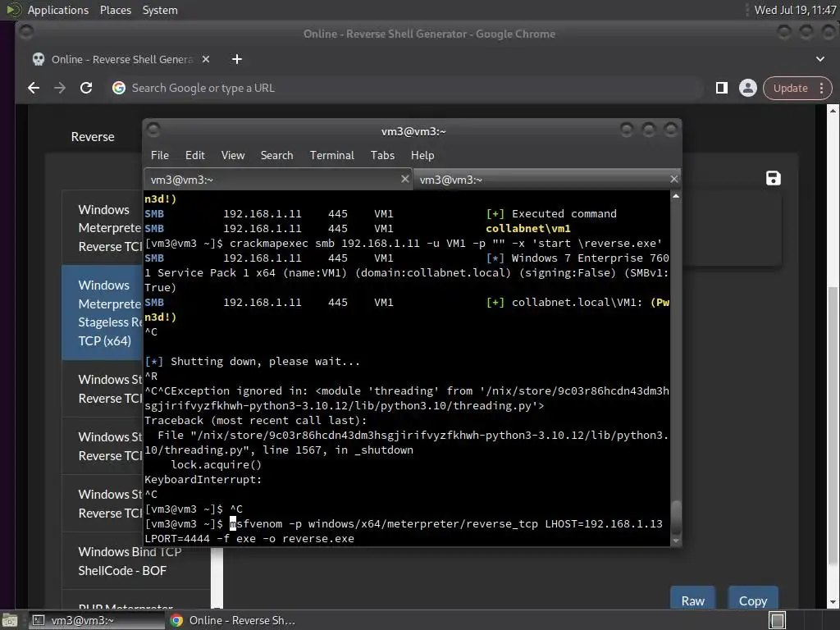Click the save floppy disk icon

point(773,178)
